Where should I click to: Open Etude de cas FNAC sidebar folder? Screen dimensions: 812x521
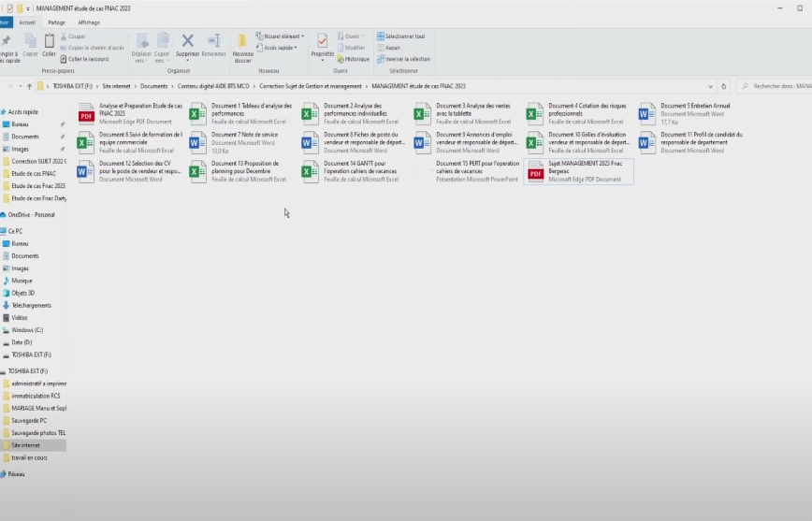coord(34,173)
